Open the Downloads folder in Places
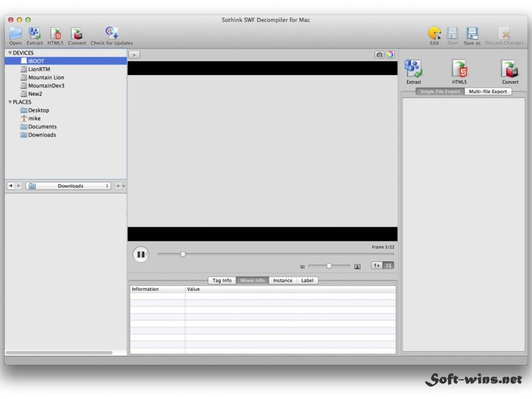 click(x=66, y=135)
